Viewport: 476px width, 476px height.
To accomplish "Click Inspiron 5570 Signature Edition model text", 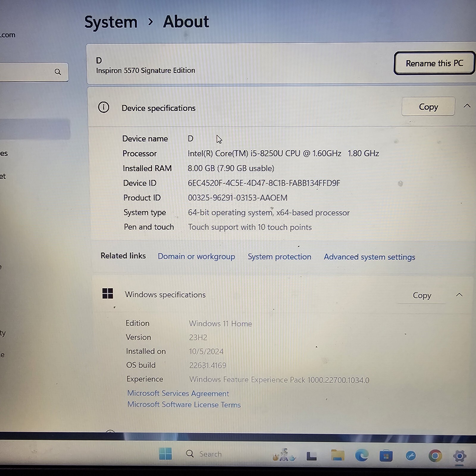I will coord(145,71).
